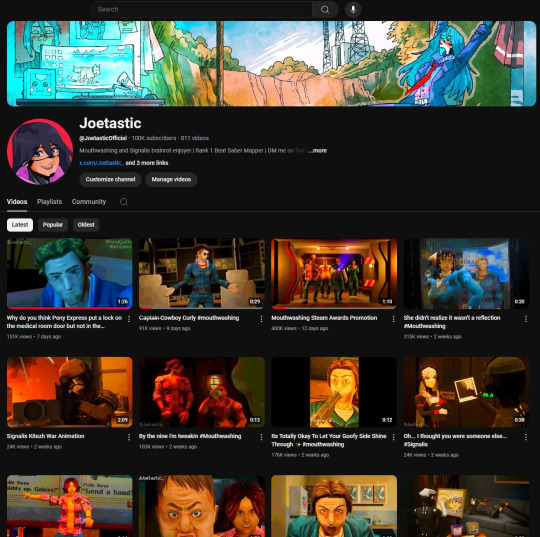Open the reflection video thumbnail
The image size is (540, 537).
coord(466,273)
